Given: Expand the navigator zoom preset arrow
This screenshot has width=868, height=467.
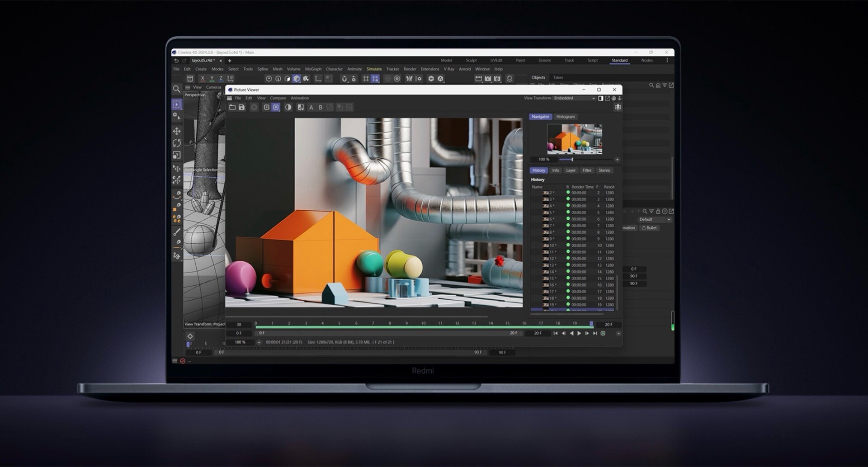Looking at the screenshot, I should pos(617,160).
